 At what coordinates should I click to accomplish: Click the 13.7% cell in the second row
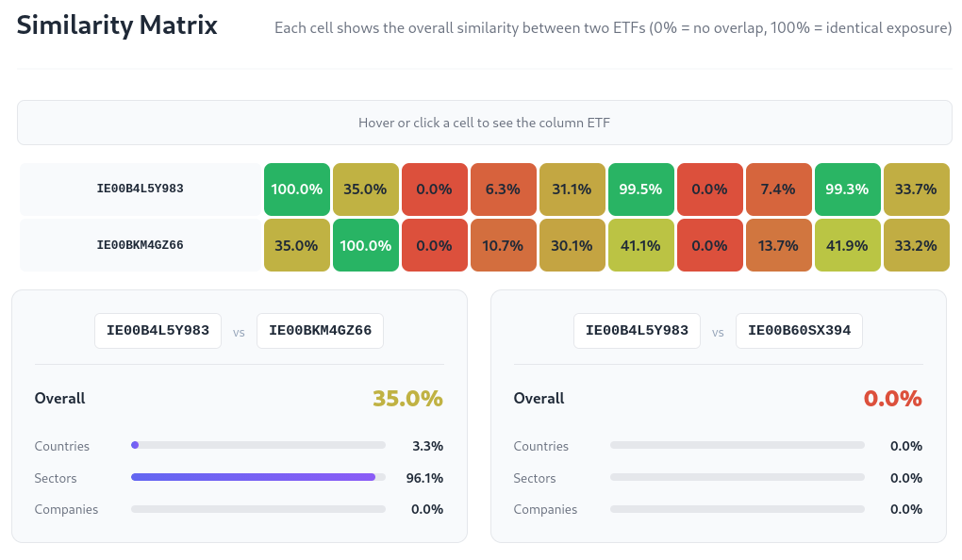pyautogui.click(x=778, y=244)
